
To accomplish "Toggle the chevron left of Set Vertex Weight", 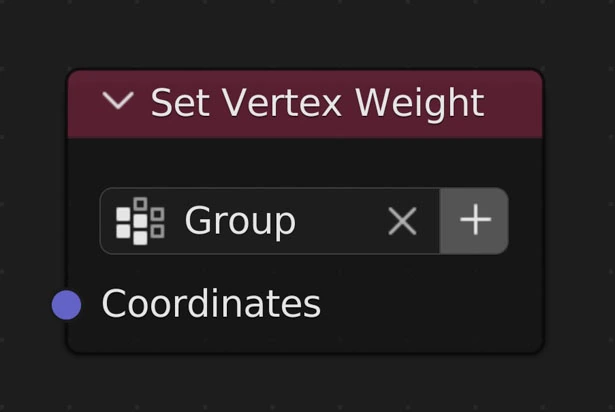I will (x=119, y=102).
